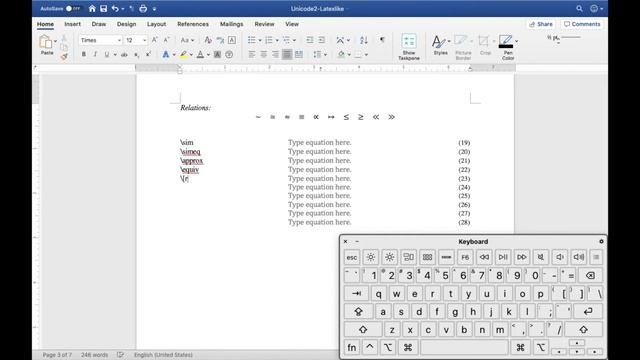640x360 pixels.
Task: Decrease font size with smaller A icon
Action: point(166,40)
